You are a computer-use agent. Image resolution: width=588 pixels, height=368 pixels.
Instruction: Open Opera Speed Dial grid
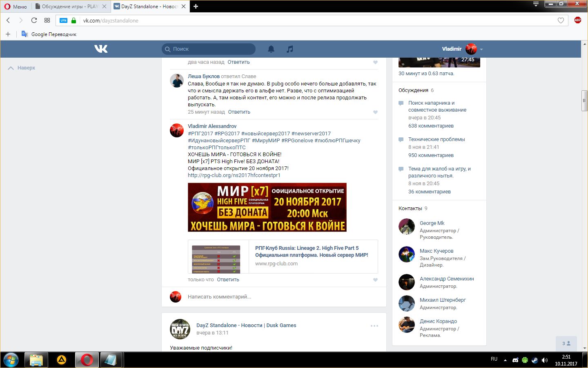[x=47, y=20]
